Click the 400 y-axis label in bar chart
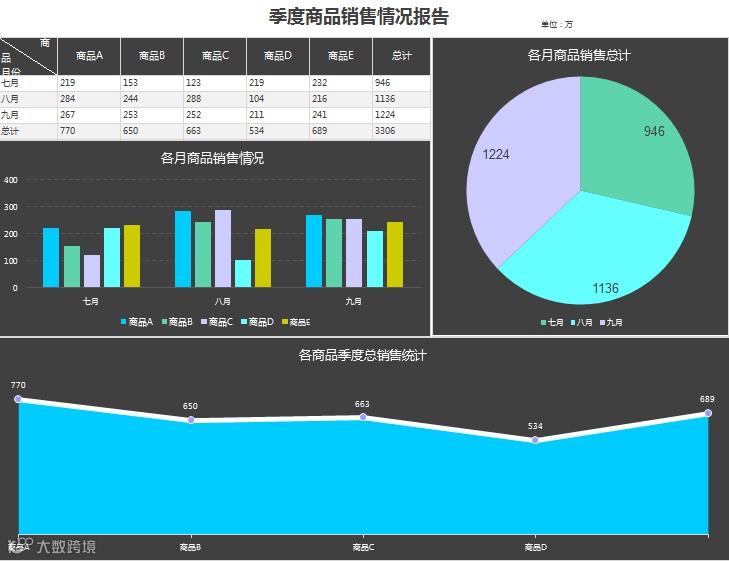The height and width of the screenshot is (561, 729). click(11, 180)
